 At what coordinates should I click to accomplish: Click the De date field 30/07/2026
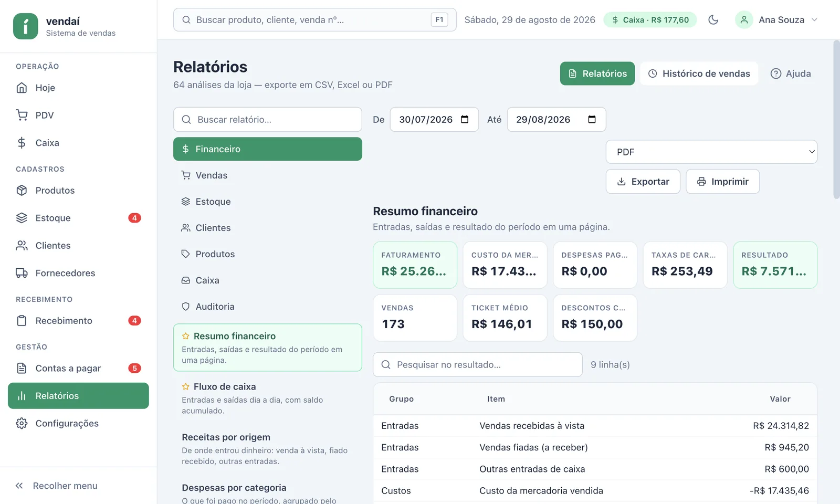click(x=434, y=120)
